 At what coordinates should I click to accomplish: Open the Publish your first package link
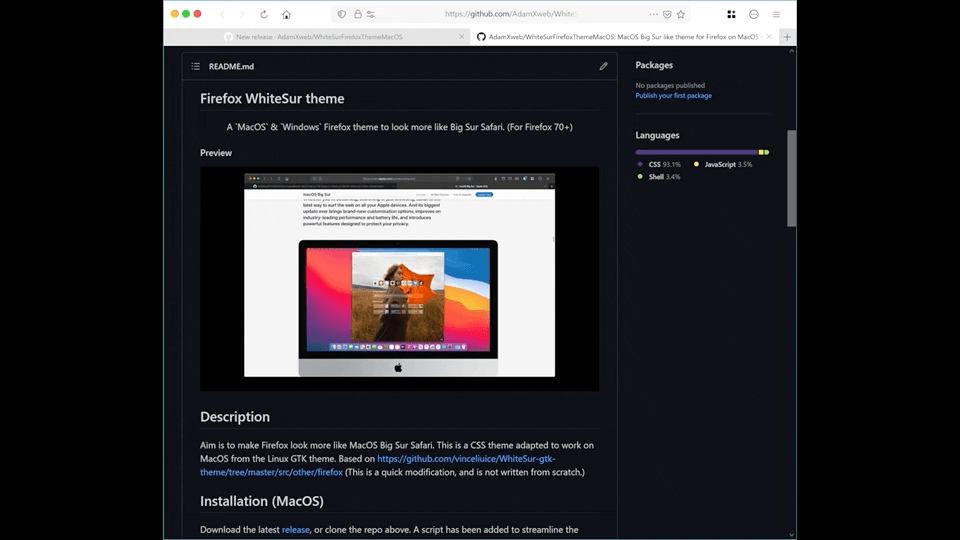(x=673, y=96)
